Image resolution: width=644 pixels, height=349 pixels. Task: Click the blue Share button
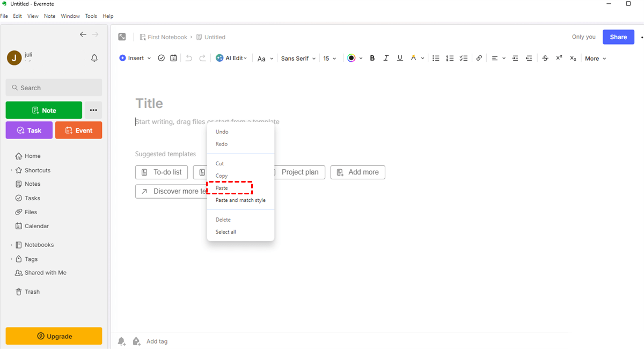click(618, 37)
